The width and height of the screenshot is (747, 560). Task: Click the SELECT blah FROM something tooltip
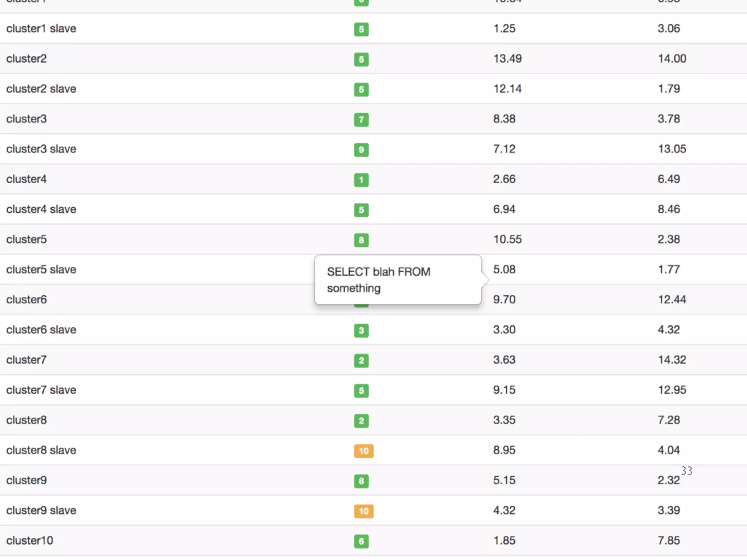[398, 280]
